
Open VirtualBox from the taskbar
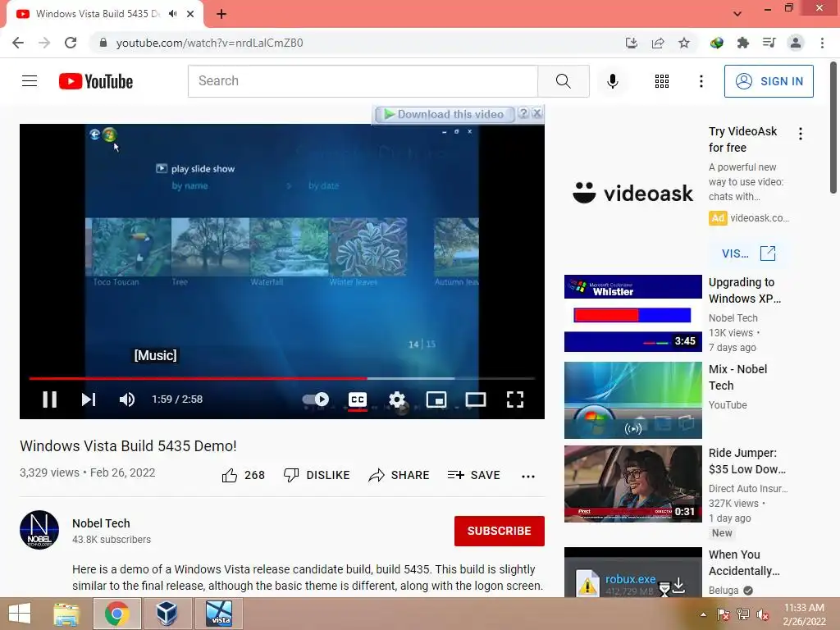point(167,614)
